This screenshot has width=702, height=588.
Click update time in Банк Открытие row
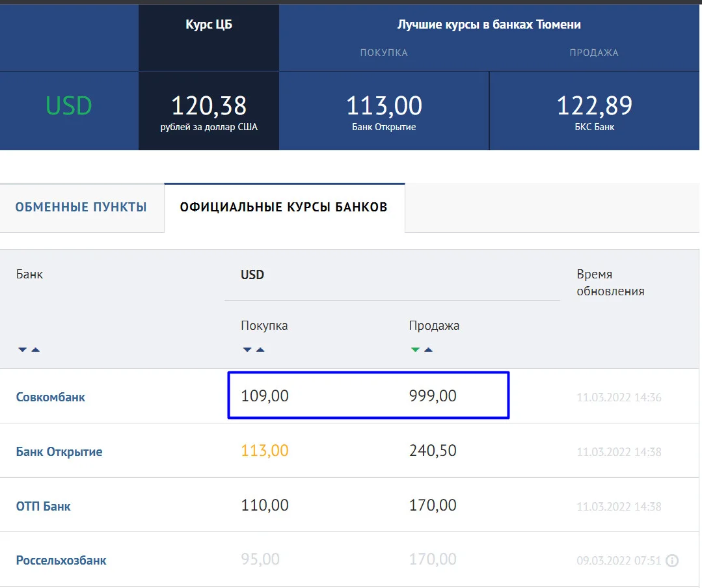coord(619,452)
